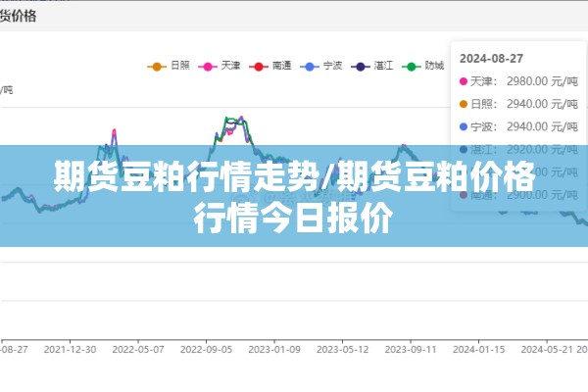Select the 日照 2940.00 元/吨 tooltip row

click(518, 104)
